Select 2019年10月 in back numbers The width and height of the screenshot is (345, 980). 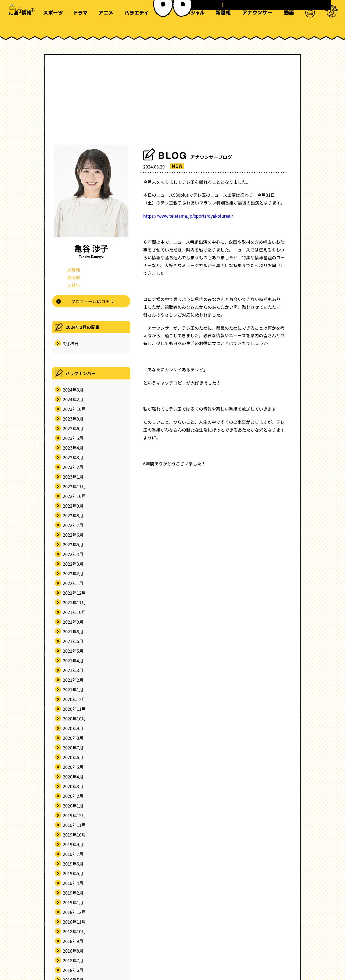pyautogui.click(x=74, y=835)
